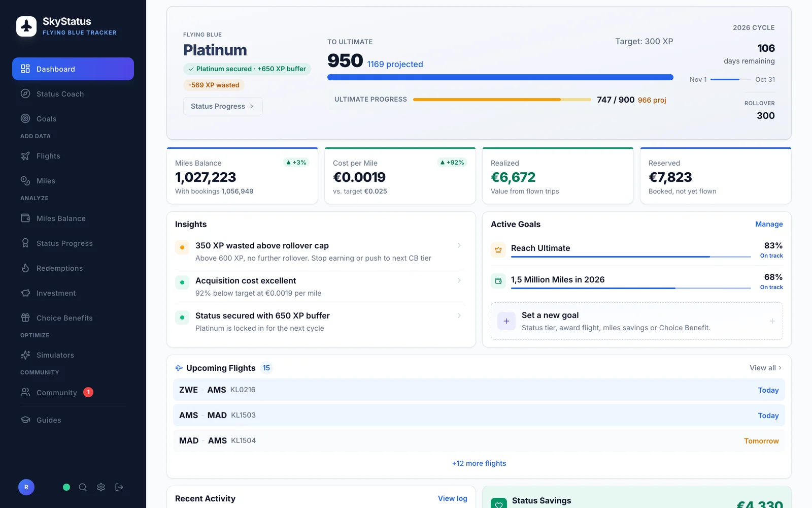The image size is (812, 508).
Task: Click the Platinum secured badge
Action: click(x=247, y=69)
